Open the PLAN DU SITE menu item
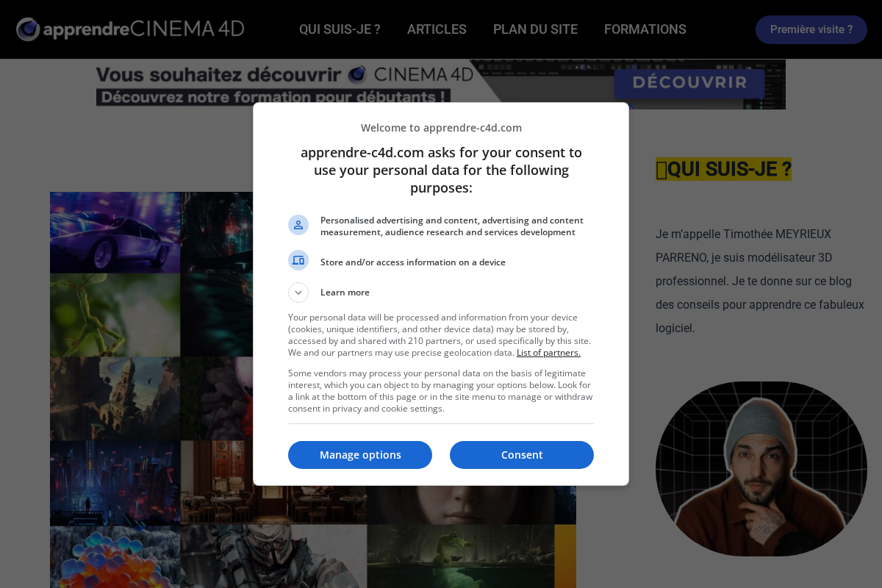The width and height of the screenshot is (882, 588). [x=535, y=29]
